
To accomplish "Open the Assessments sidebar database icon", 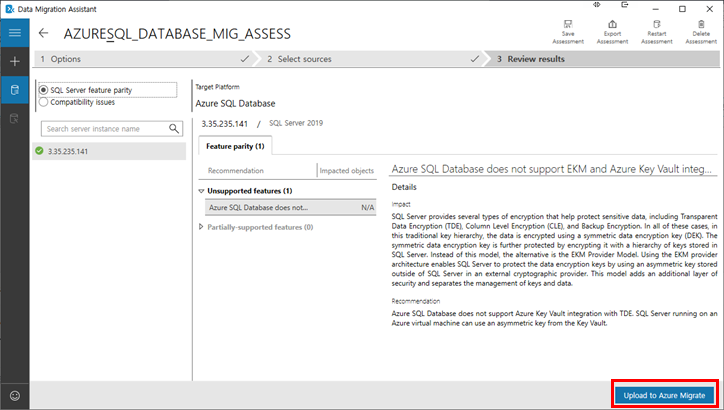I will (x=15, y=90).
